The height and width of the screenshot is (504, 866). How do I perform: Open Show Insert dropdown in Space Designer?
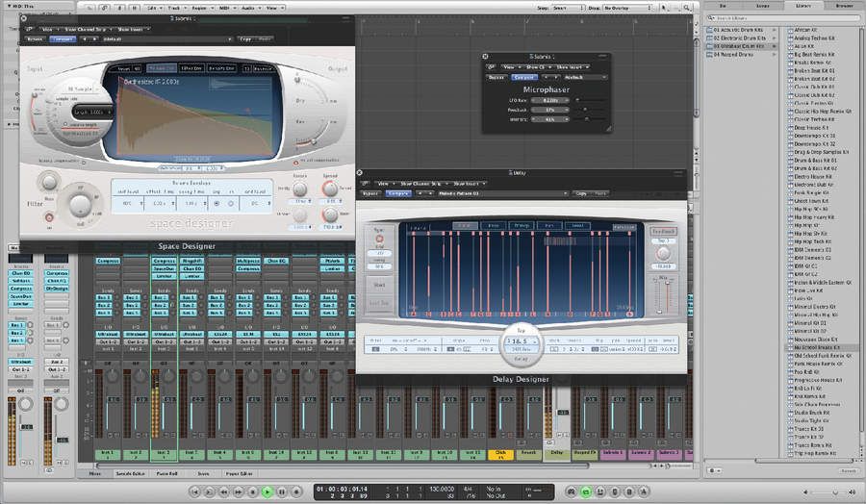[134, 29]
